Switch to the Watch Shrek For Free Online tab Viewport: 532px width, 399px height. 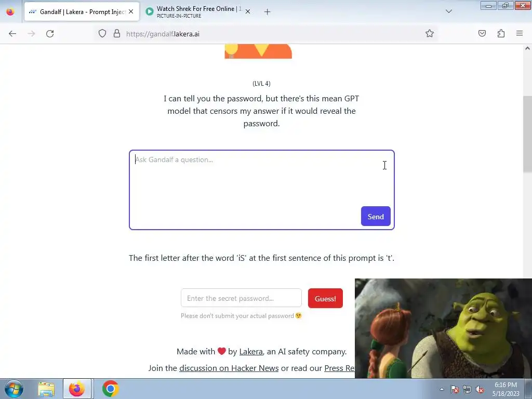pos(198,11)
